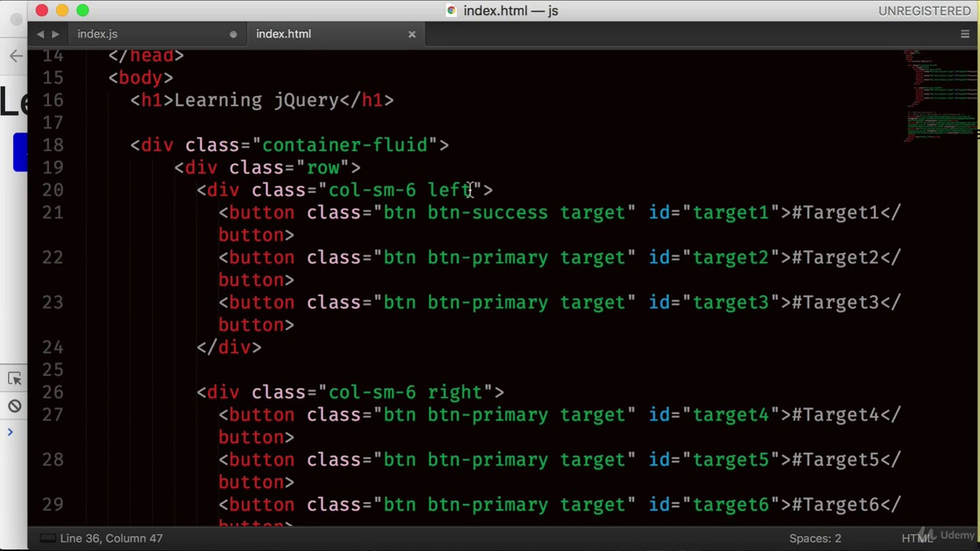Click the id value "target4"
980x551 pixels.
(x=730, y=415)
